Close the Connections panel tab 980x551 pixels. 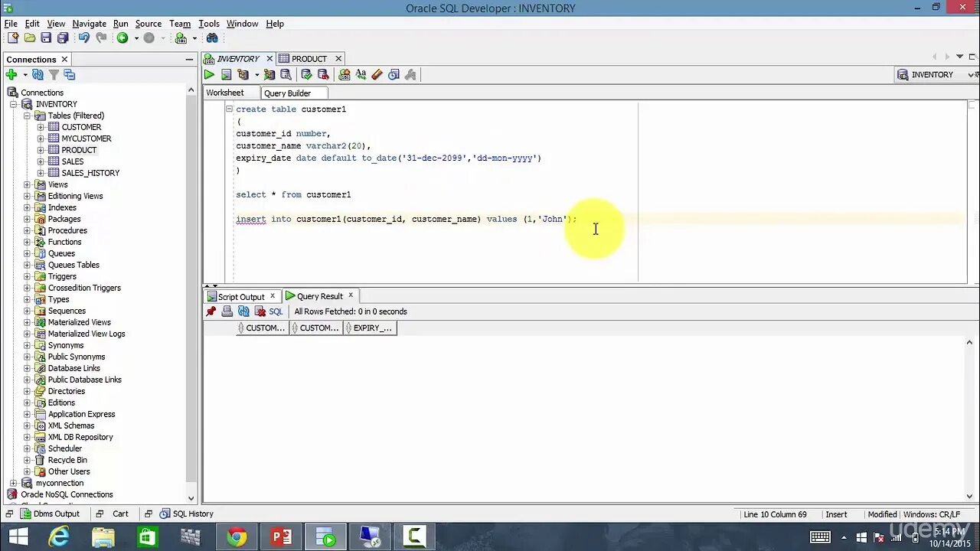[x=64, y=59]
